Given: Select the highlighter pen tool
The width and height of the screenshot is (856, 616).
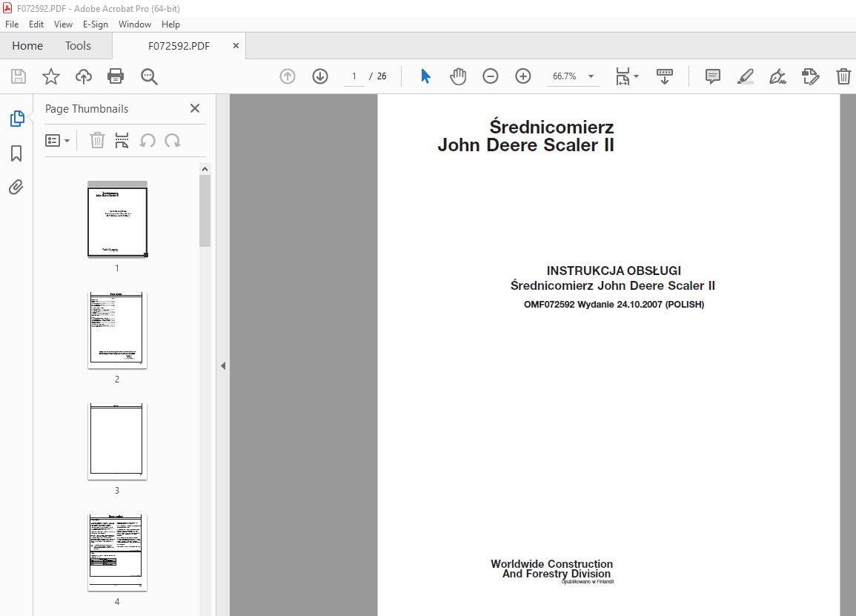Looking at the screenshot, I should tap(745, 76).
